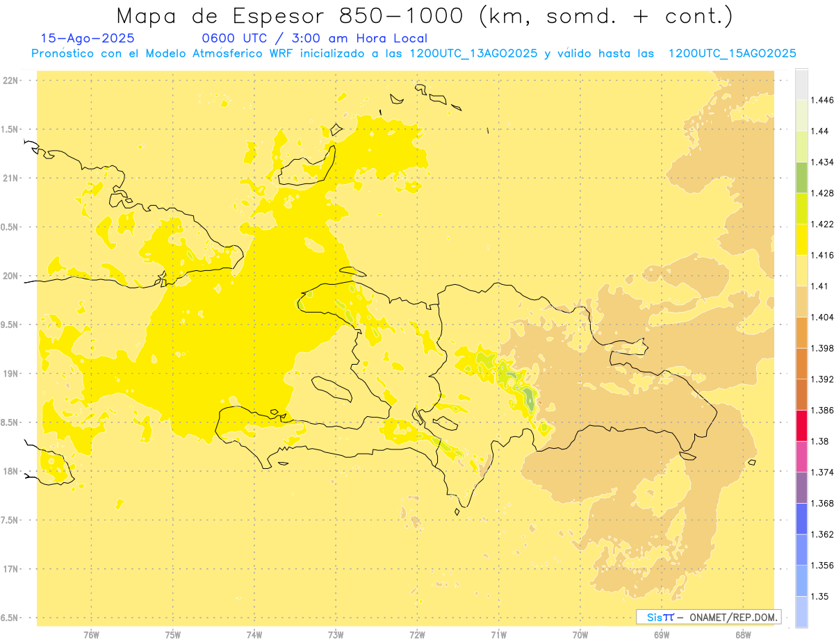The height and width of the screenshot is (644, 834).
Task: Click the green swatch between 1.428 and 1.434
Action: point(802,177)
